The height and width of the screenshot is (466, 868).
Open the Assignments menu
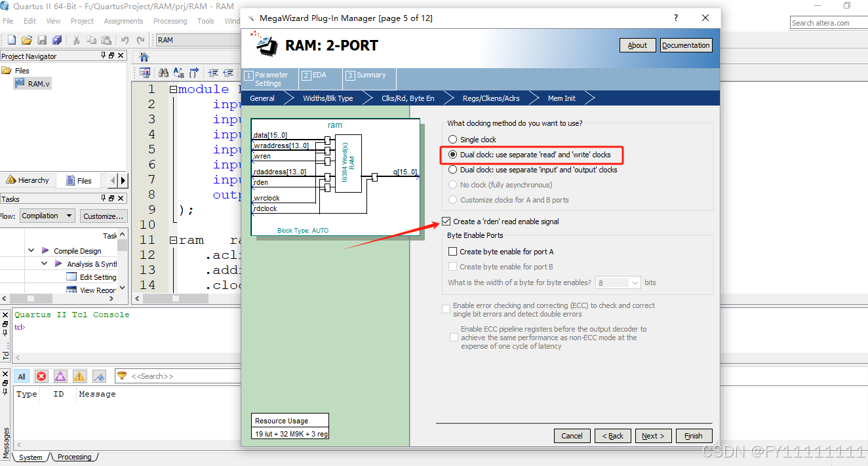[123, 21]
